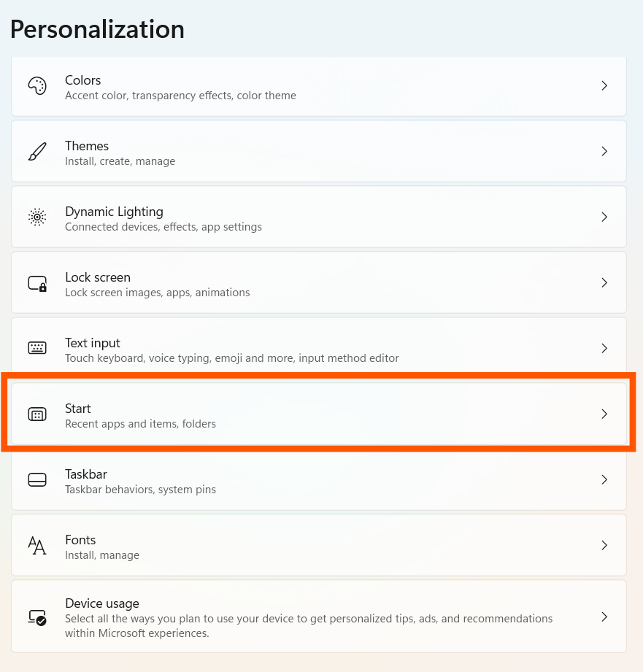The height and width of the screenshot is (672, 643).
Task: Click the Fonts letter icon
Action: coord(37,545)
